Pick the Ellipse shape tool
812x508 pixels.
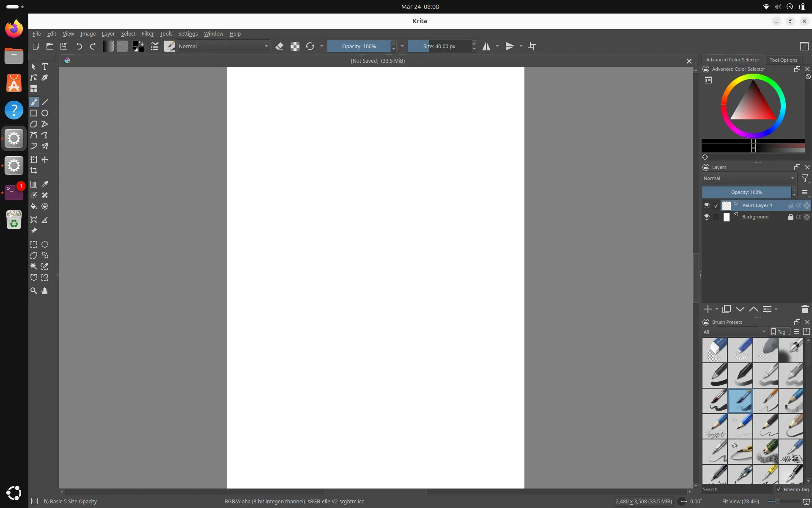[x=45, y=113]
